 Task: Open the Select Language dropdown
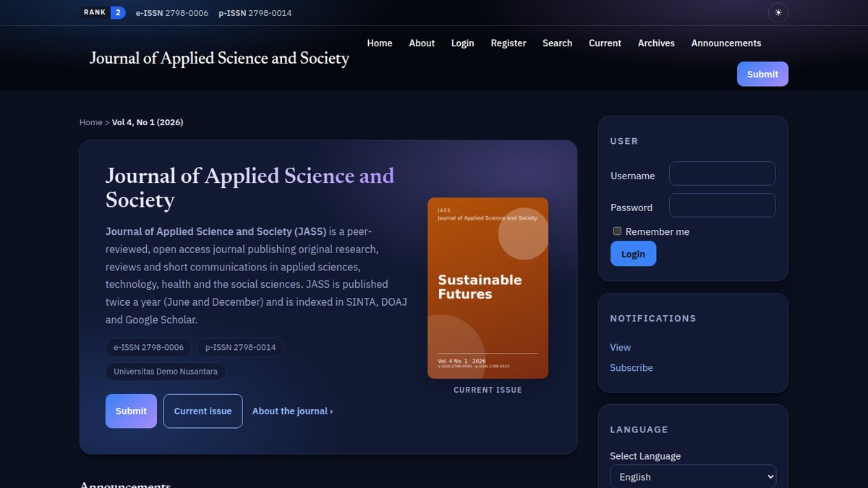[x=693, y=477]
